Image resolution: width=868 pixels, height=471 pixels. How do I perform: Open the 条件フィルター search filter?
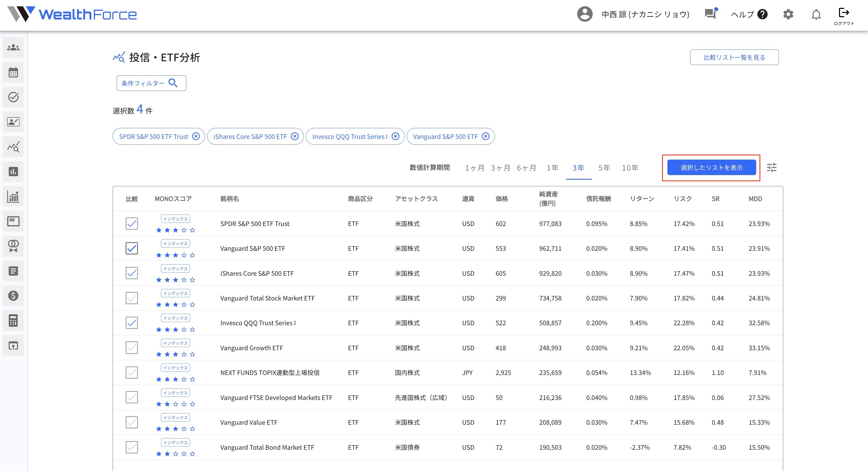(151, 83)
